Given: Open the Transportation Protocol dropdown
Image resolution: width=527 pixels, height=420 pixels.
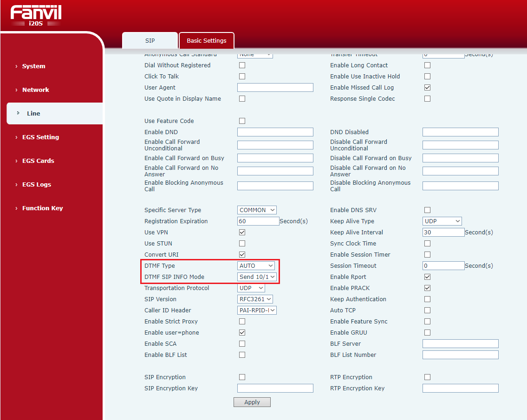Looking at the screenshot, I should pos(251,288).
